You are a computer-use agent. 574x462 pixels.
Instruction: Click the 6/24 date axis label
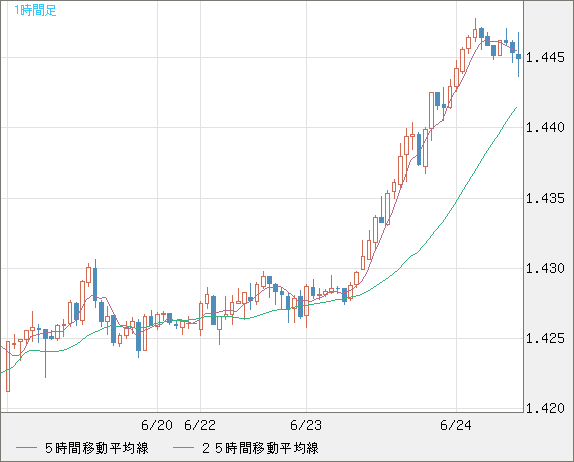pyautogui.click(x=456, y=425)
